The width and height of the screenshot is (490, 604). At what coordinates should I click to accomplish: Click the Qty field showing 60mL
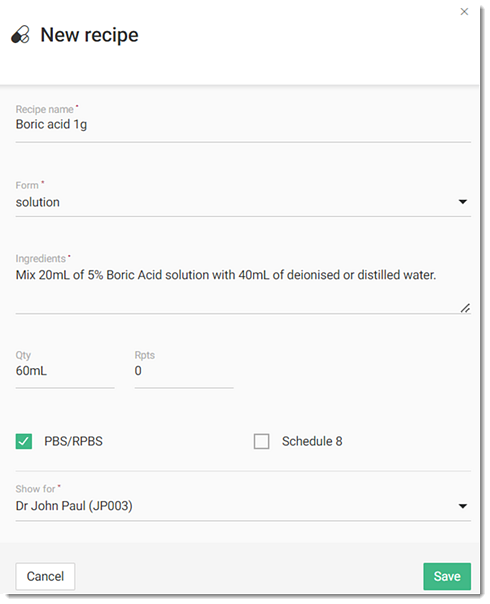tap(65, 371)
